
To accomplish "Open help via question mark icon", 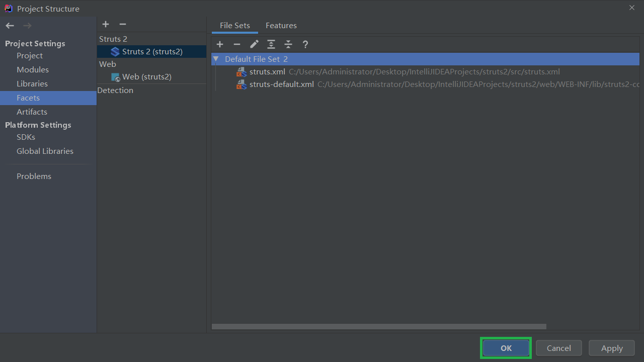I will tap(305, 44).
